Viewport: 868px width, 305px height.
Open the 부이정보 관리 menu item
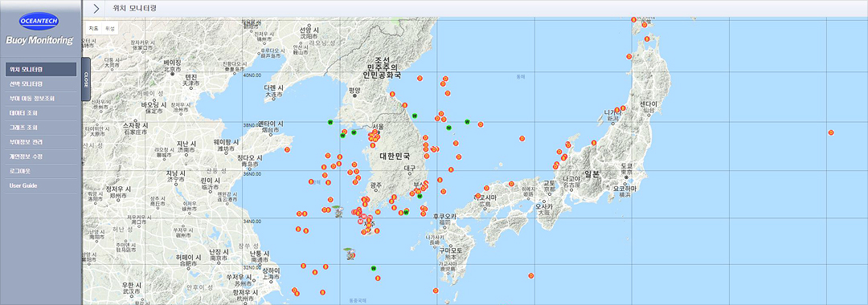coord(40,142)
